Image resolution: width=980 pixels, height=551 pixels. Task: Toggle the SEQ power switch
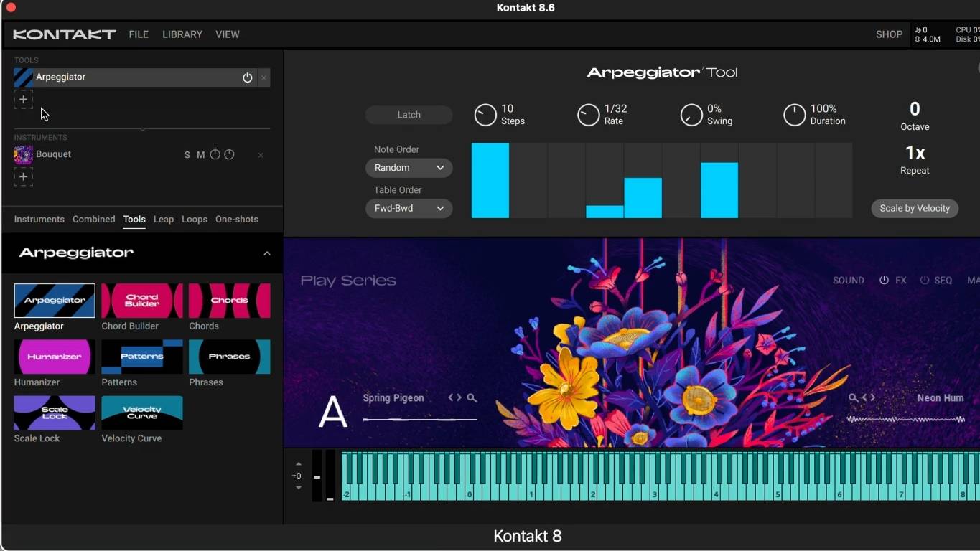click(925, 281)
